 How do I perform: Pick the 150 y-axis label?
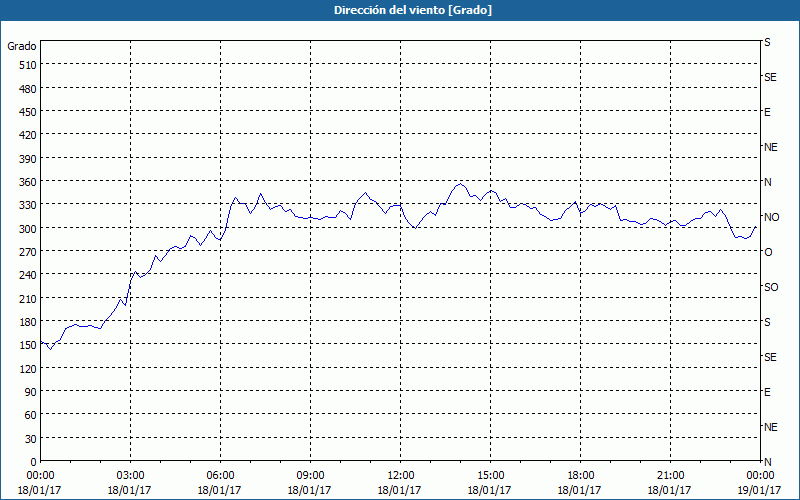pos(29,345)
